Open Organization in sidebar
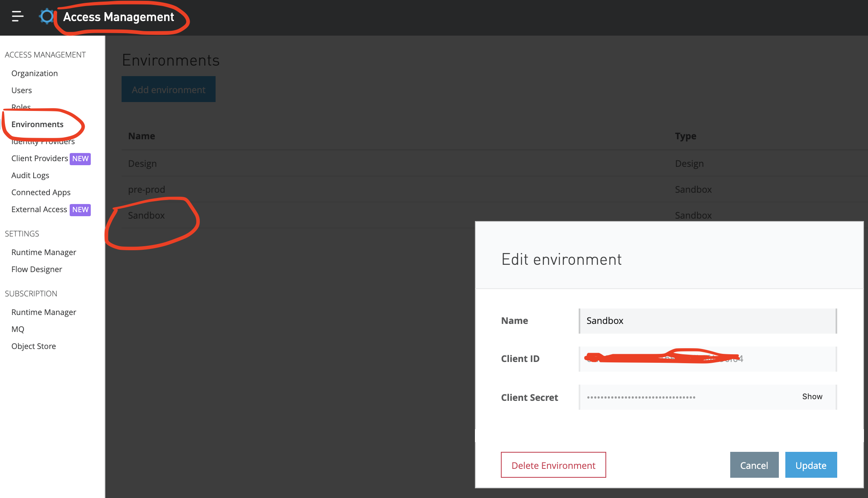The image size is (868, 498). pos(34,73)
